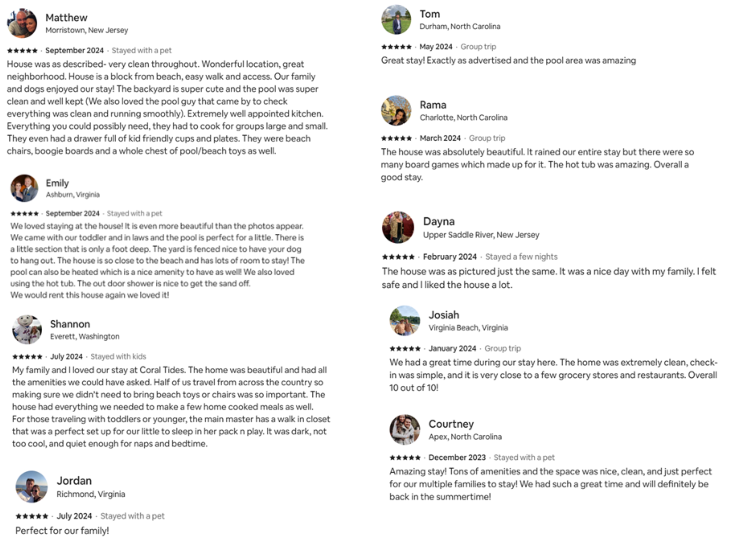Click the name Matthew
The image size is (756, 542).
[66, 17]
